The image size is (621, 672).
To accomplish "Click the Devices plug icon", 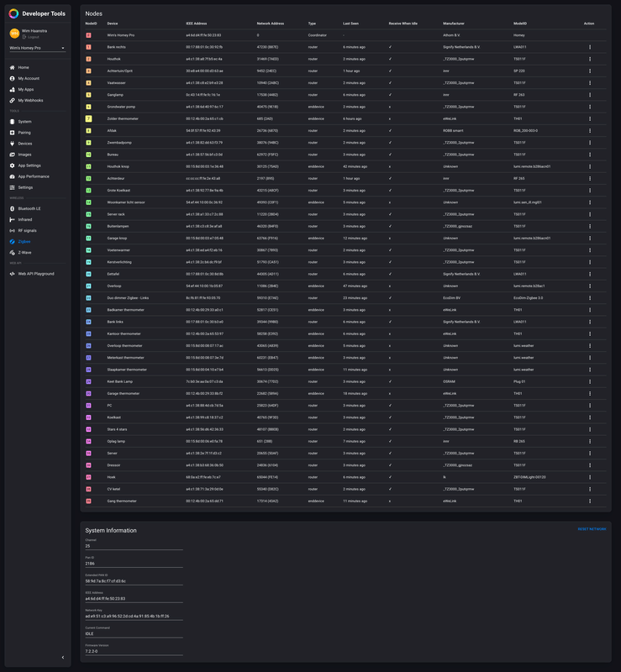I will [12, 144].
